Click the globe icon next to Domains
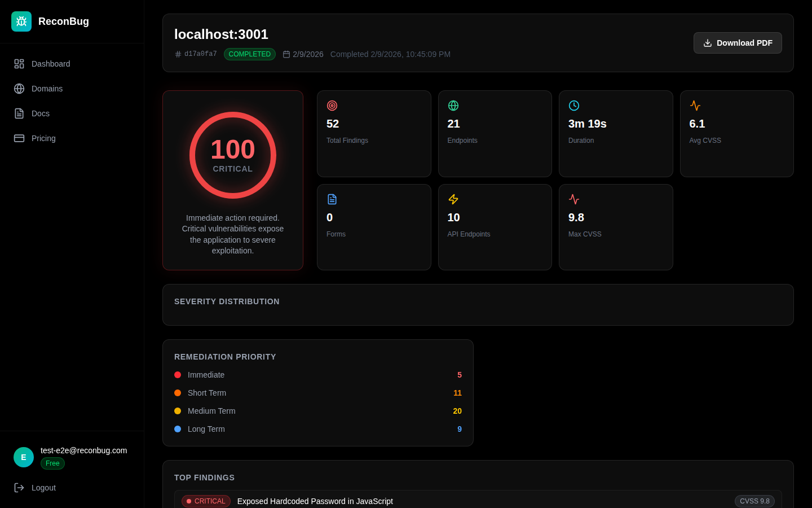 [x=19, y=89]
